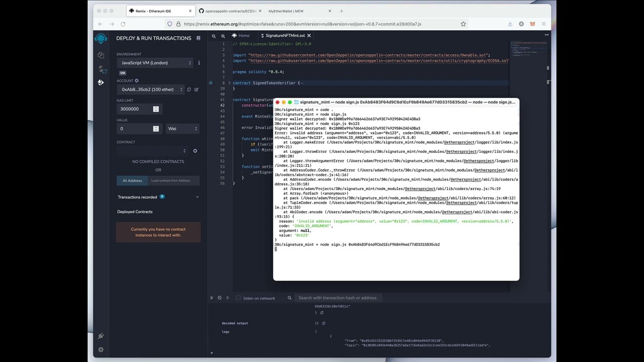This screenshot has width=644, height=362.
Task: Open the Account 0xAb8...35cb2 dropdown
Action: coord(151,89)
